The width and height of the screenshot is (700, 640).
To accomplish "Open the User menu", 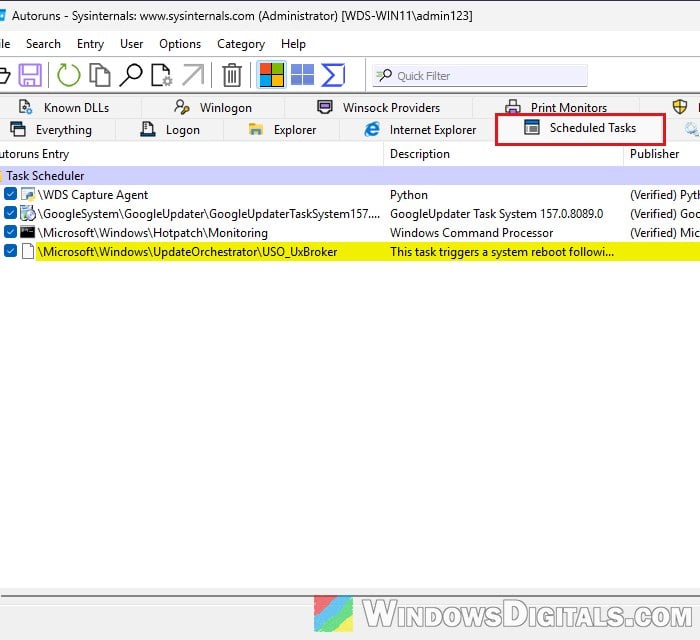I will (131, 44).
